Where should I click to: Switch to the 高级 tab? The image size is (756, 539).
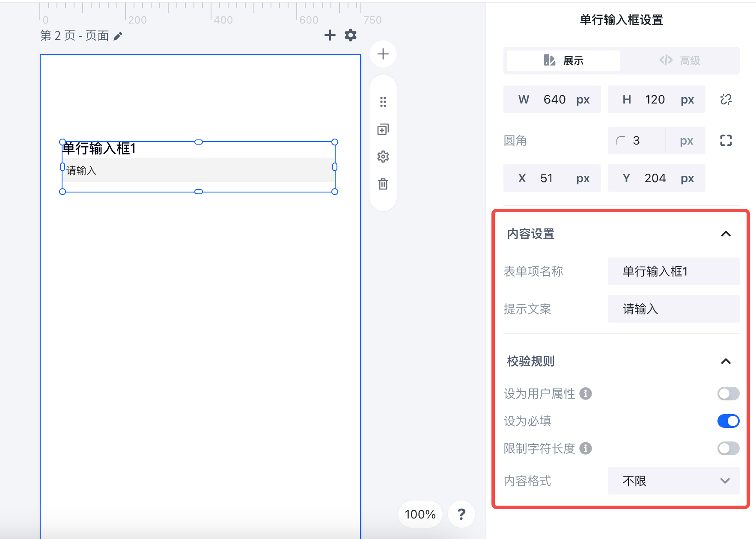pyautogui.click(x=680, y=61)
